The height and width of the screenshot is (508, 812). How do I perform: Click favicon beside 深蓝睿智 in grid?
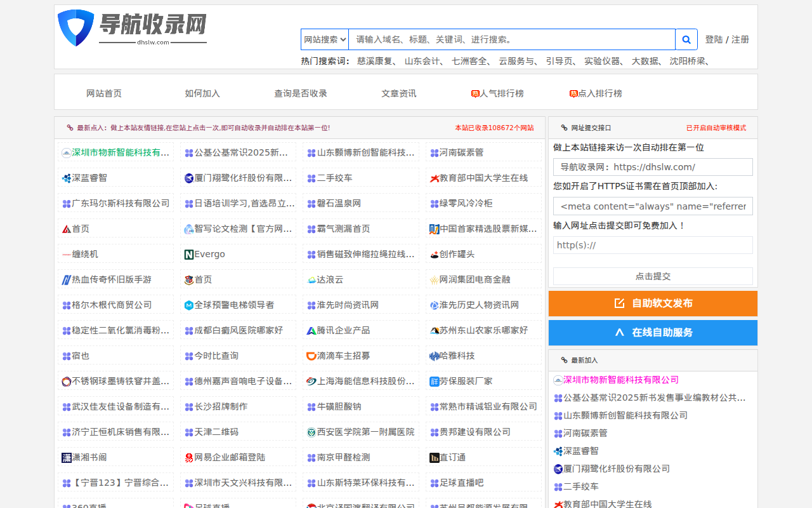coord(67,178)
